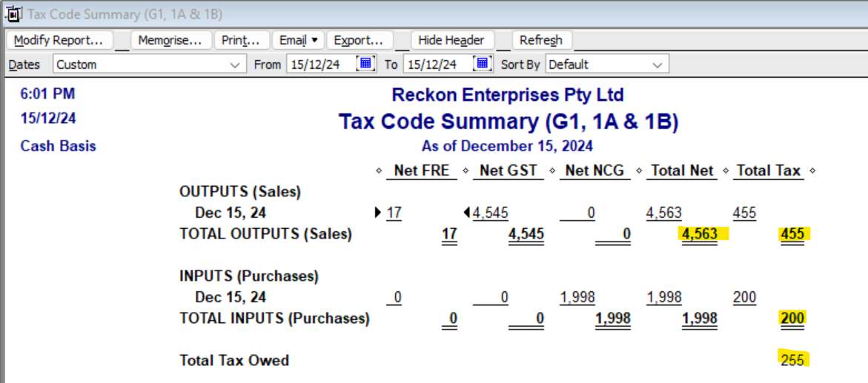Click Total Outputs Net GST value 4,545
Image resolution: width=868 pixels, height=383 pixels.
(x=526, y=234)
